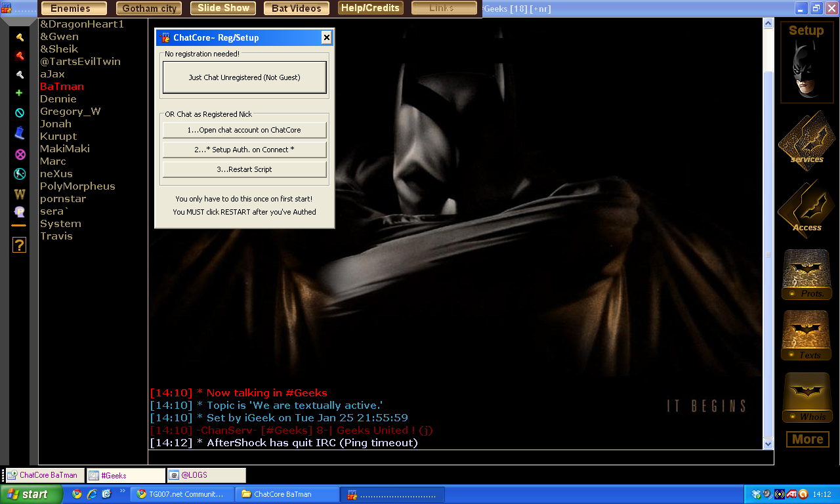
Task: Click the chat scrollbar up arrow
Action: (768, 24)
